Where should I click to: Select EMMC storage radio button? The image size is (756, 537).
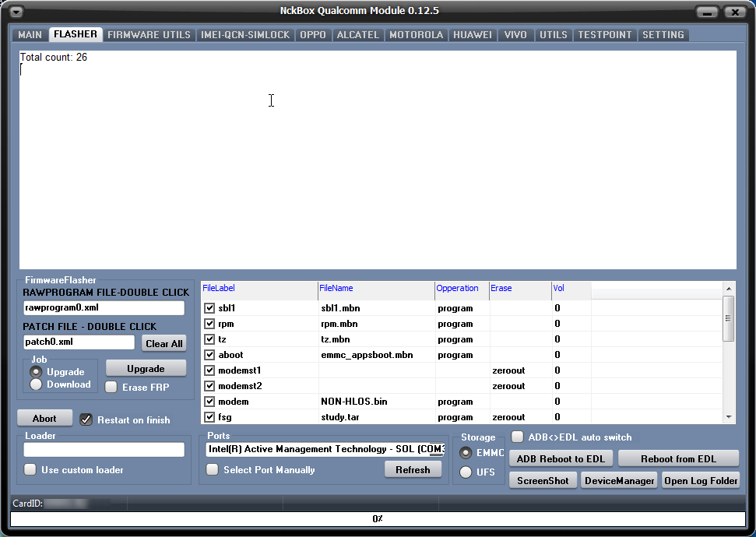(466, 453)
